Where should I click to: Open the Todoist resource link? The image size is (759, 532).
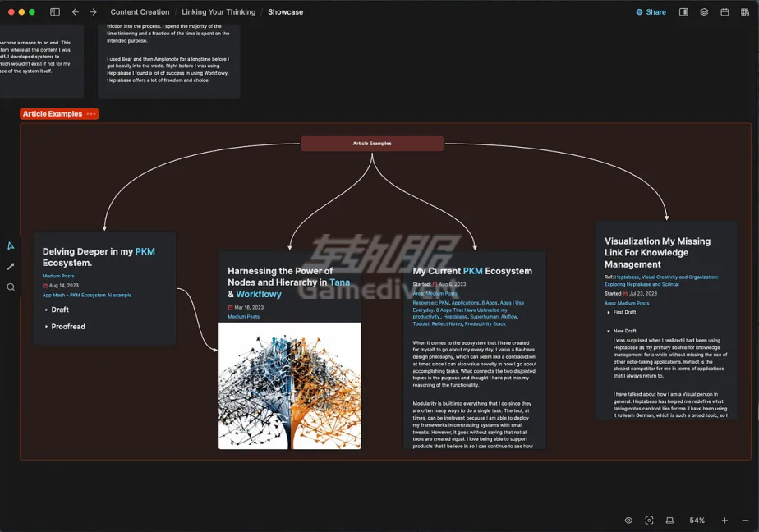(x=421, y=324)
